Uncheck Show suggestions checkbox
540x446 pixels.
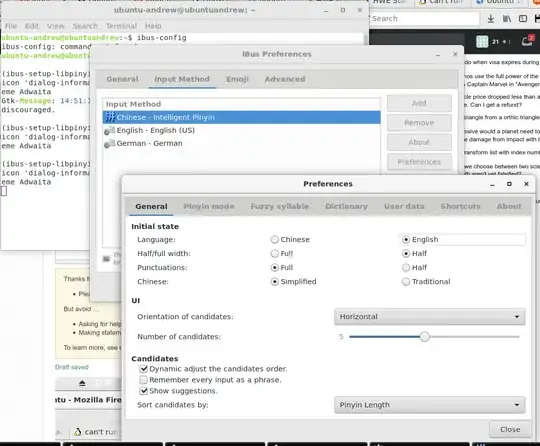click(143, 391)
